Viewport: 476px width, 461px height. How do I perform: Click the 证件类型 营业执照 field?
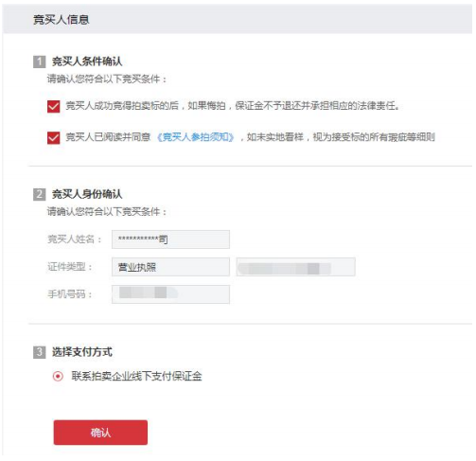click(170, 267)
